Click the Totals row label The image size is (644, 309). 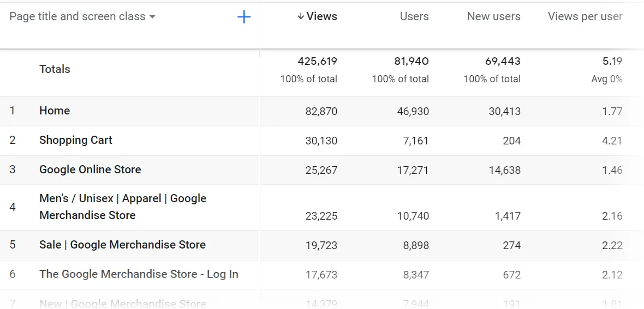(x=55, y=69)
